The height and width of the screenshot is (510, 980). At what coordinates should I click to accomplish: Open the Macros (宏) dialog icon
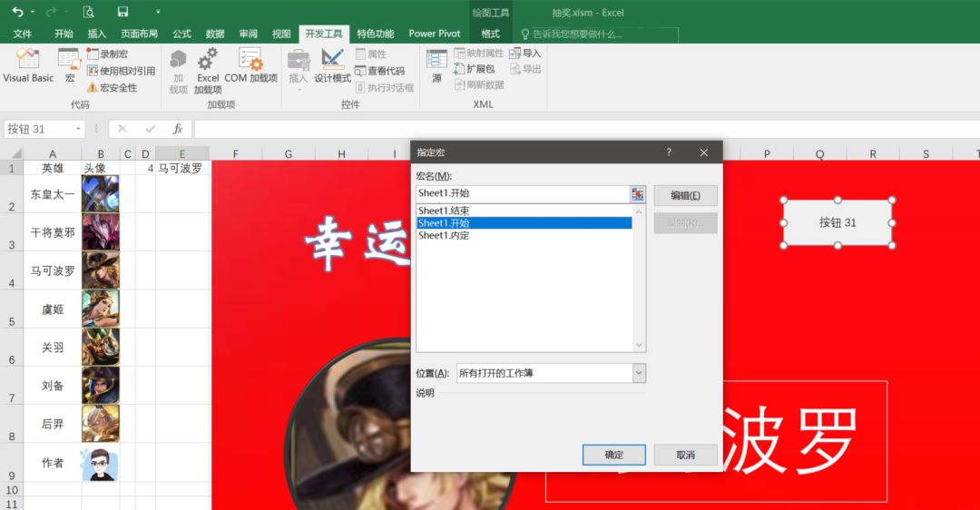[69, 65]
